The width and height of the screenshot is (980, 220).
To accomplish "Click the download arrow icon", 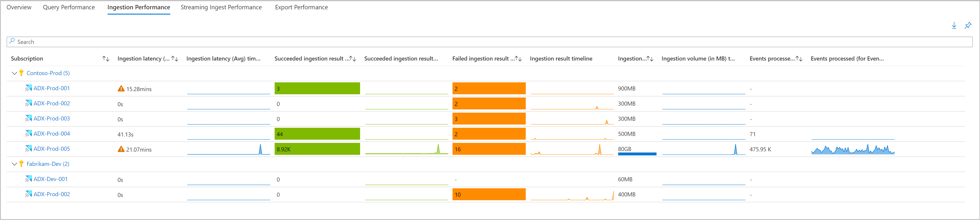I will coord(954,26).
